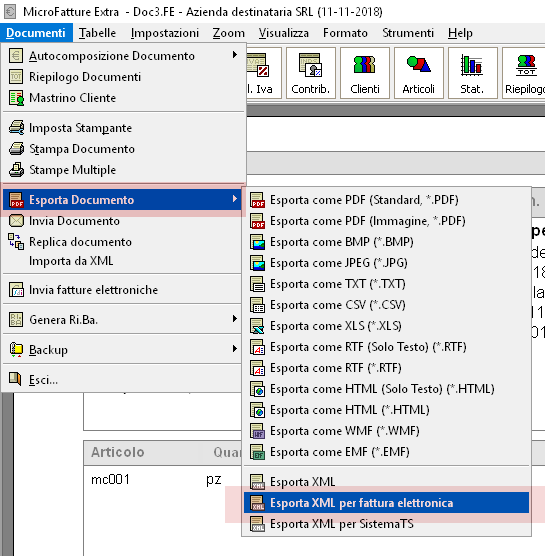Open the Documenti menu
Image resolution: width=545 pixels, height=556 pixels.
tap(36, 33)
